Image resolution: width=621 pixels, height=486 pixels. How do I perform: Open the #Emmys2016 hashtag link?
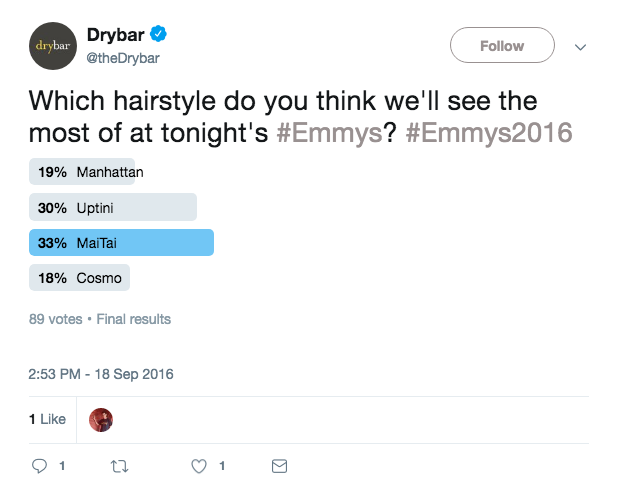point(490,132)
